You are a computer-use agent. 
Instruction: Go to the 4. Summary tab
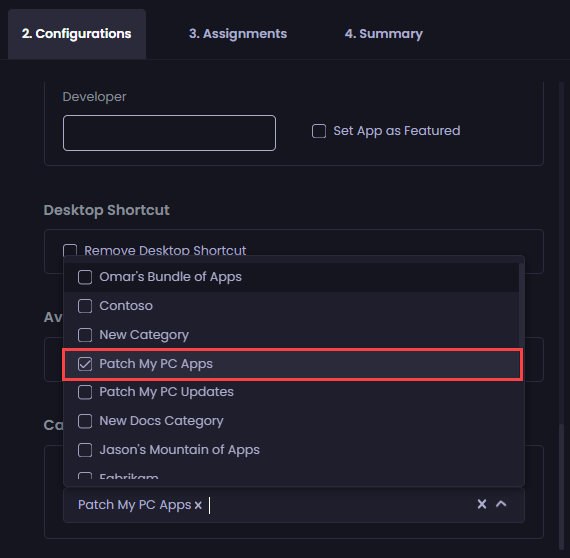[x=384, y=34]
